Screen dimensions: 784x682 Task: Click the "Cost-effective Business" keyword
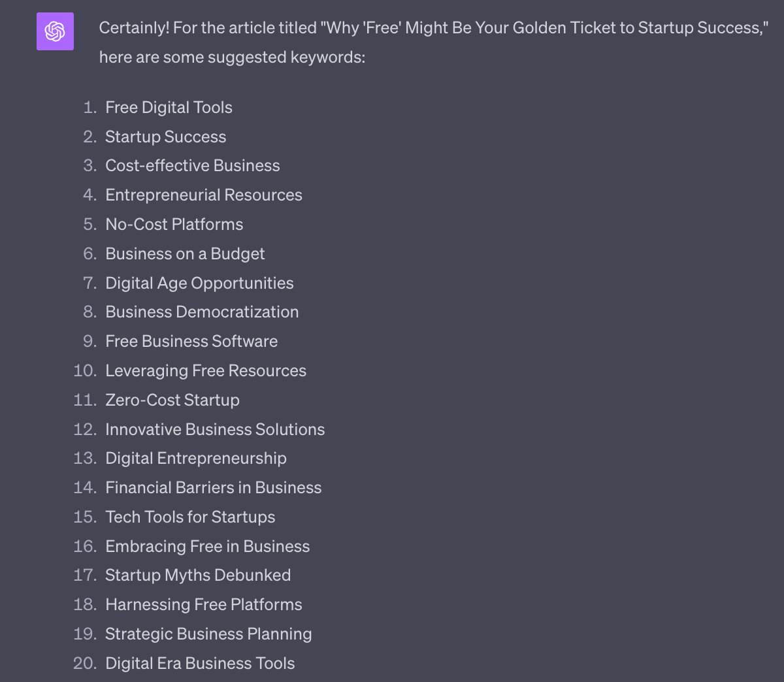192,165
